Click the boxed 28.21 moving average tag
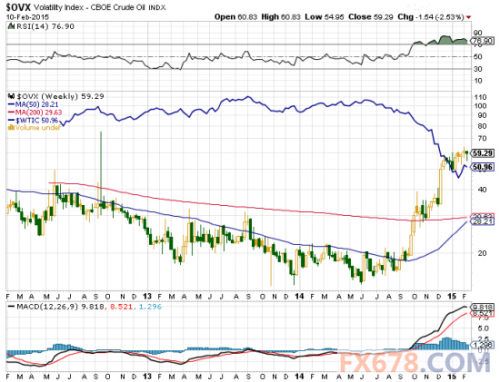 482,221
